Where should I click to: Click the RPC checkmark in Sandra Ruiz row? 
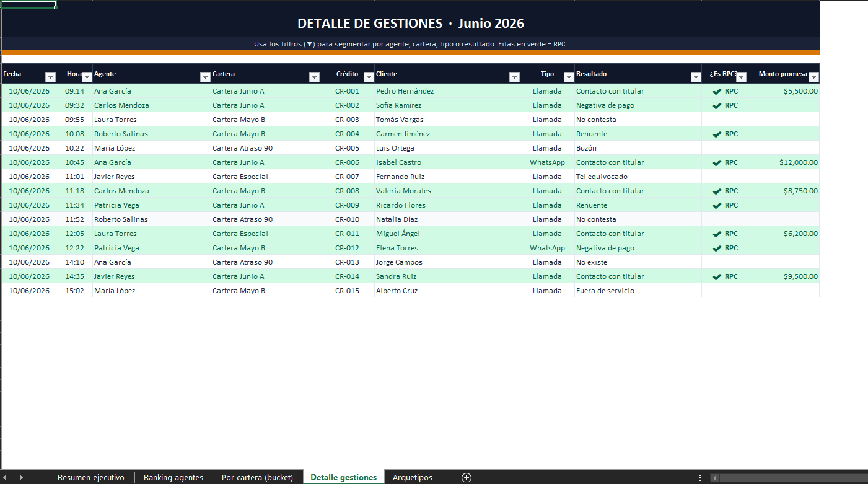pyautogui.click(x=717, y=276)
